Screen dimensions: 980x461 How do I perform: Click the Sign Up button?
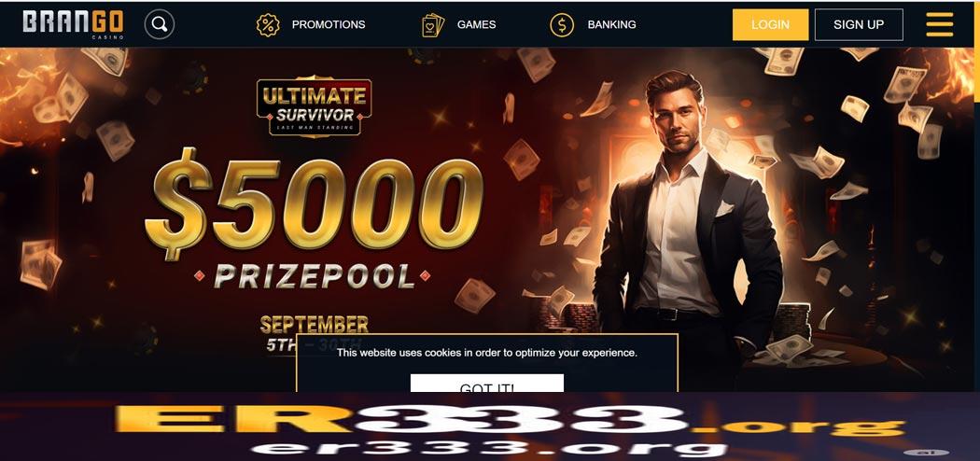tap(859, 24)
